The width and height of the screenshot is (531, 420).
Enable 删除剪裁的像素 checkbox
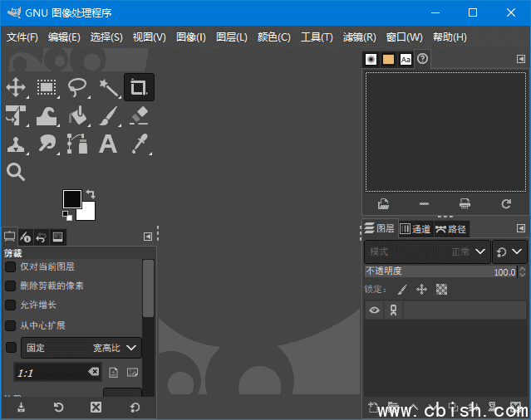coord(11,286)
